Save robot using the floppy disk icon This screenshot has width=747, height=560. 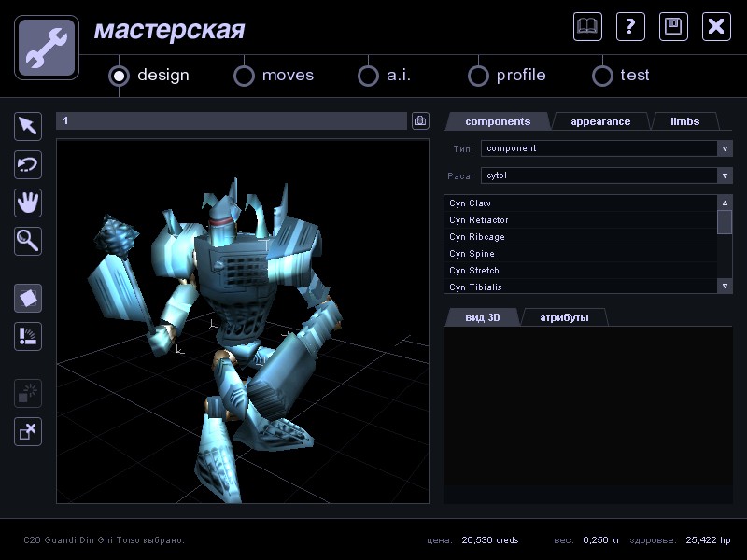[673, 26]
